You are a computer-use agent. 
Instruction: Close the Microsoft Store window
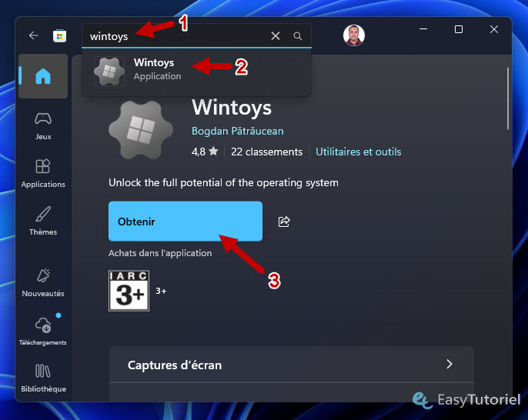tap(493, 29)
